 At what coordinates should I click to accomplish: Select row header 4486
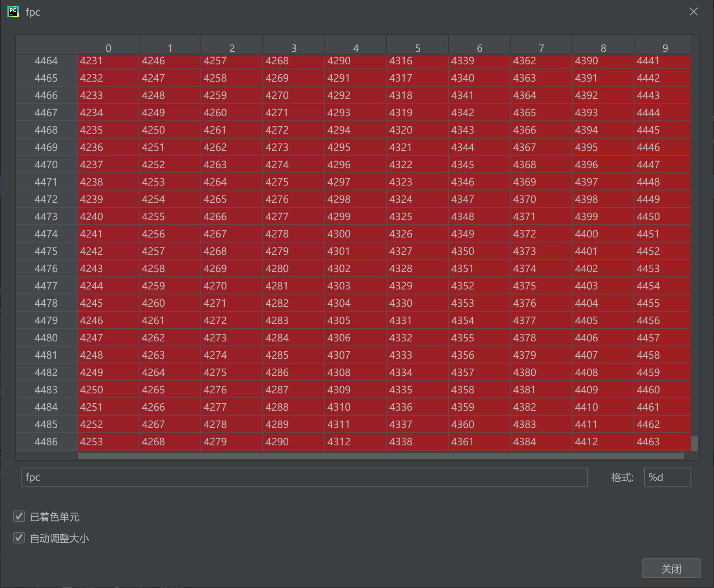[x=46, y=441]
